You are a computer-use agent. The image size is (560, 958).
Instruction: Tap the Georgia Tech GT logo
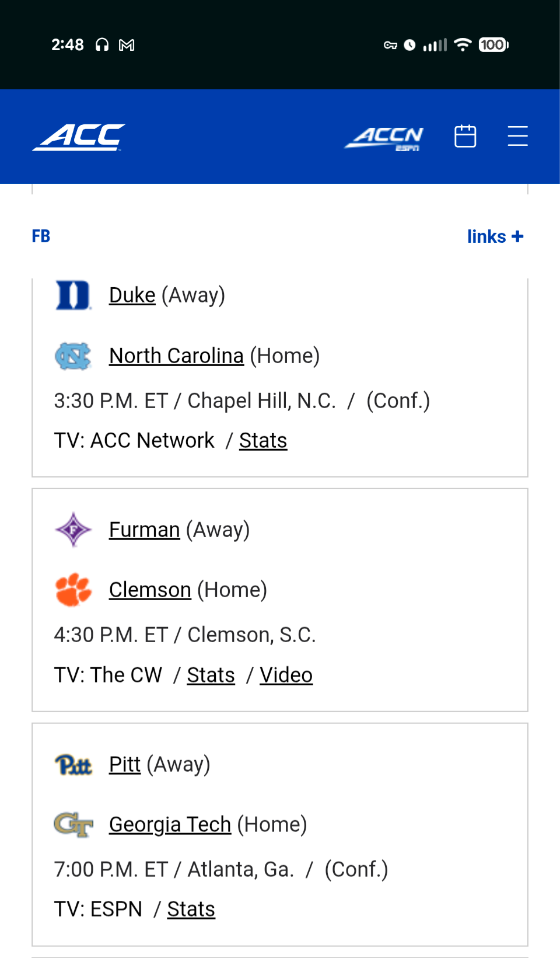(73, 825)
